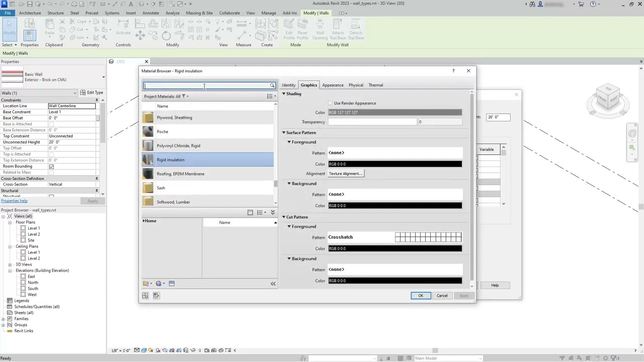Click the Rotate tool in Modify panel
This screenshot has height=362, width=644.
[166, 35]
